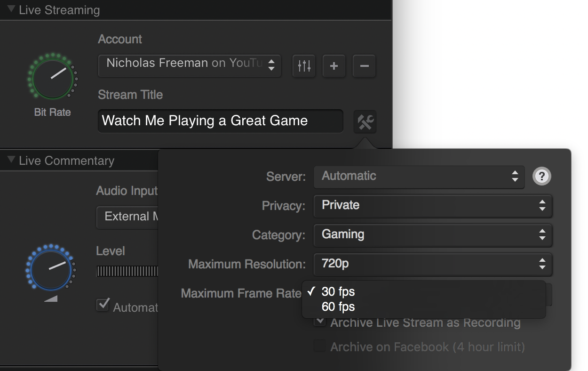Change Privacy from Private

433,206
